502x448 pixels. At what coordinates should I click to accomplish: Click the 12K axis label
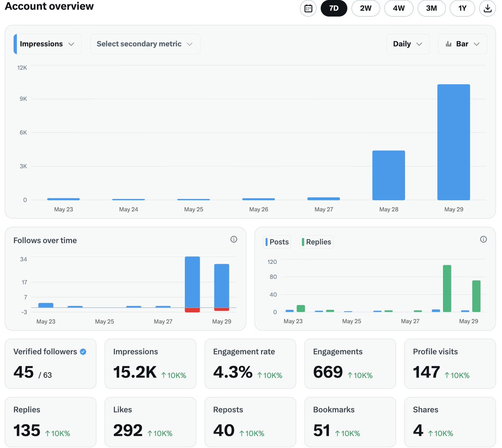22,67
